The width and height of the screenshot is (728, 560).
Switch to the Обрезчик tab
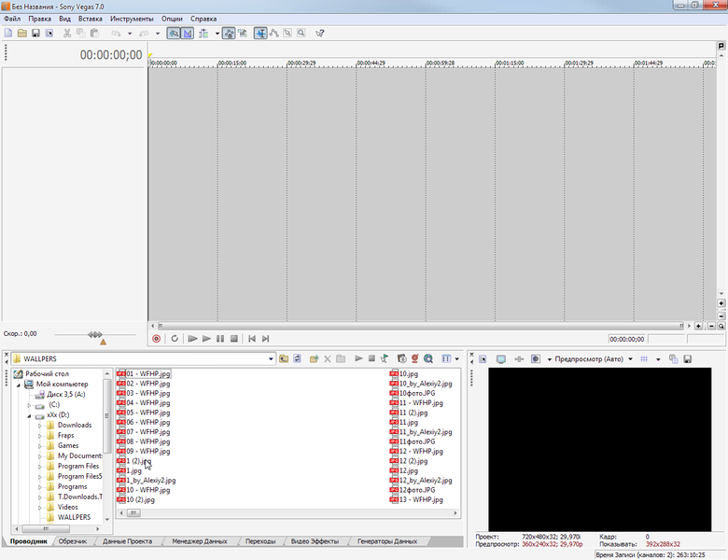(x=73, y=541)
